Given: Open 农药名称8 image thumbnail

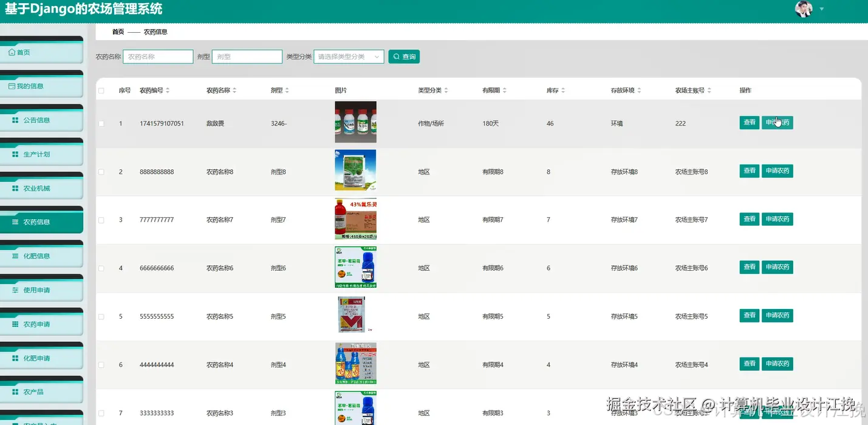Looking at the screenshot, I should tap(355, 170).
